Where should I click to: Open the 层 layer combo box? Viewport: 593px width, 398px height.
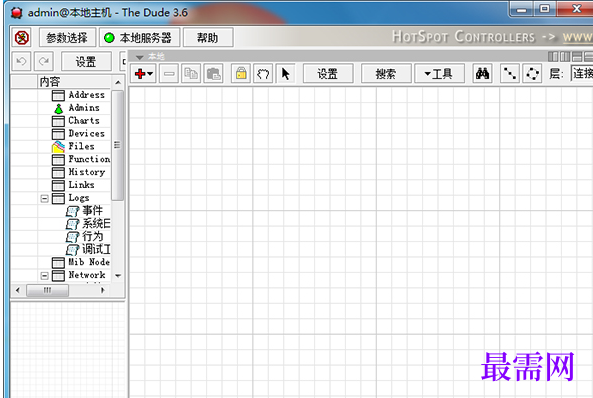pos(582,73)
